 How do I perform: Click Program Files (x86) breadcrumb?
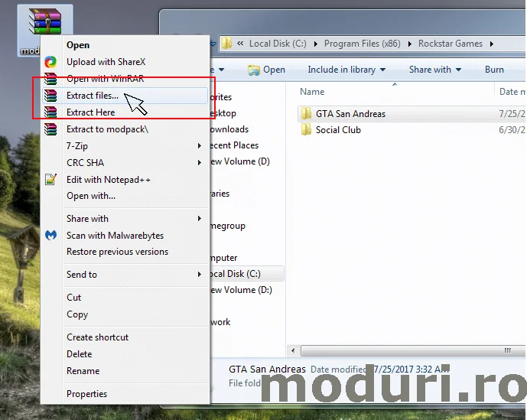[x=362, y=44]
